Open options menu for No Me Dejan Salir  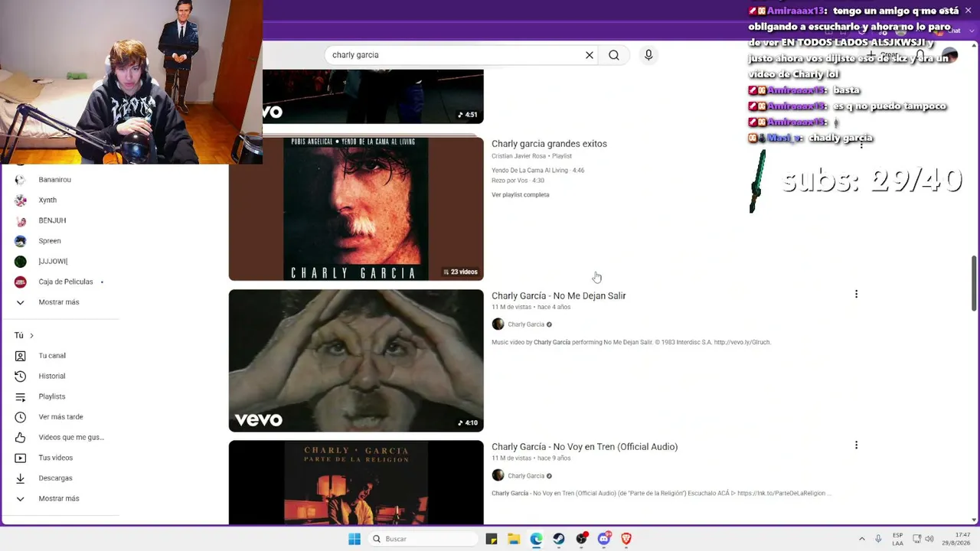(856, 294)
